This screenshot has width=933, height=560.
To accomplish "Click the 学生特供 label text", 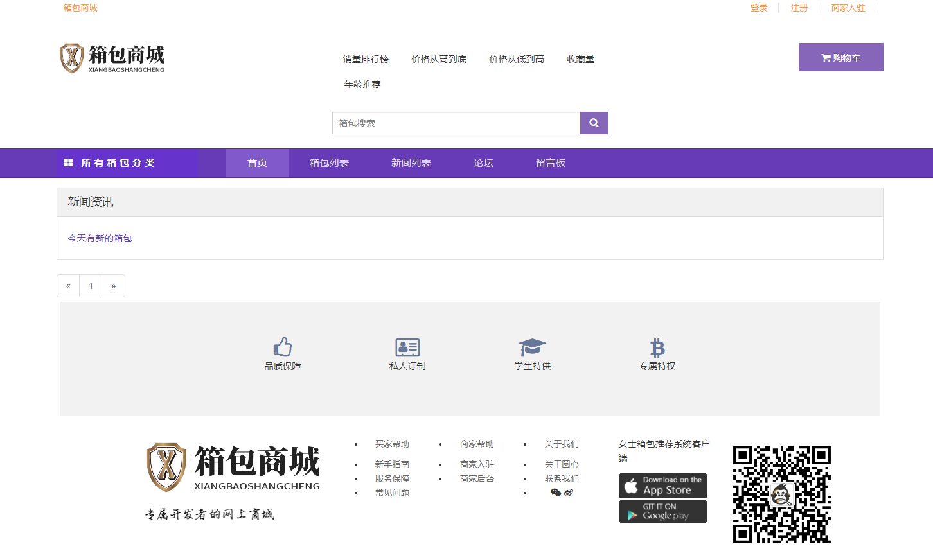I will click(532, 366).
